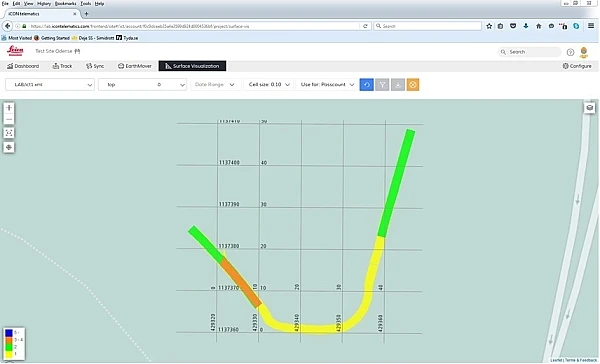Open the Use for: Passcount dropdown
The height and width of the screenshot is (364, 600).
(327, 85)
